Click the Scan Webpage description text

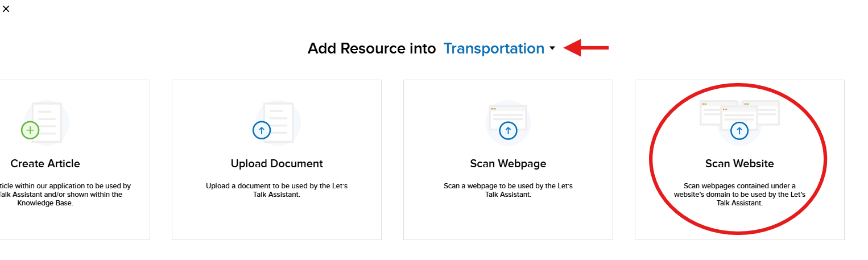point(508,190)
